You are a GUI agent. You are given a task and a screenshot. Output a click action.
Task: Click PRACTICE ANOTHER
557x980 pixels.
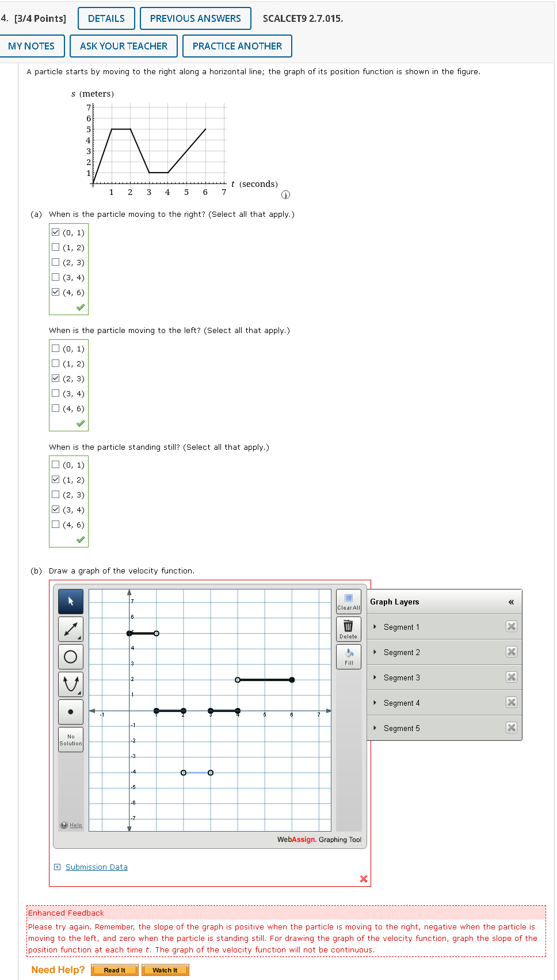tap(237, 46)
